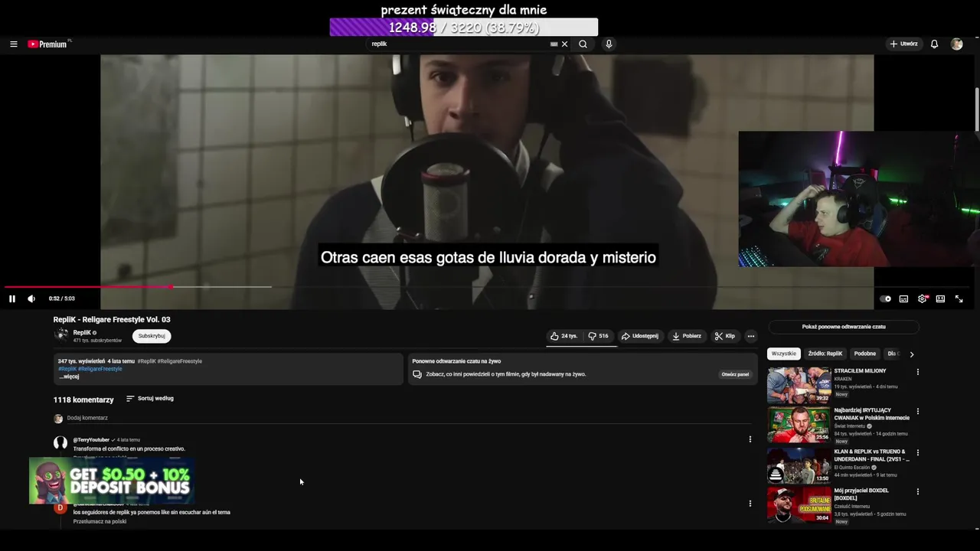The width and height of the screenshot is (980, 551).
Task: Open options for Mój przyjaciel BOXDEL video
Action: tap(918, 492)
